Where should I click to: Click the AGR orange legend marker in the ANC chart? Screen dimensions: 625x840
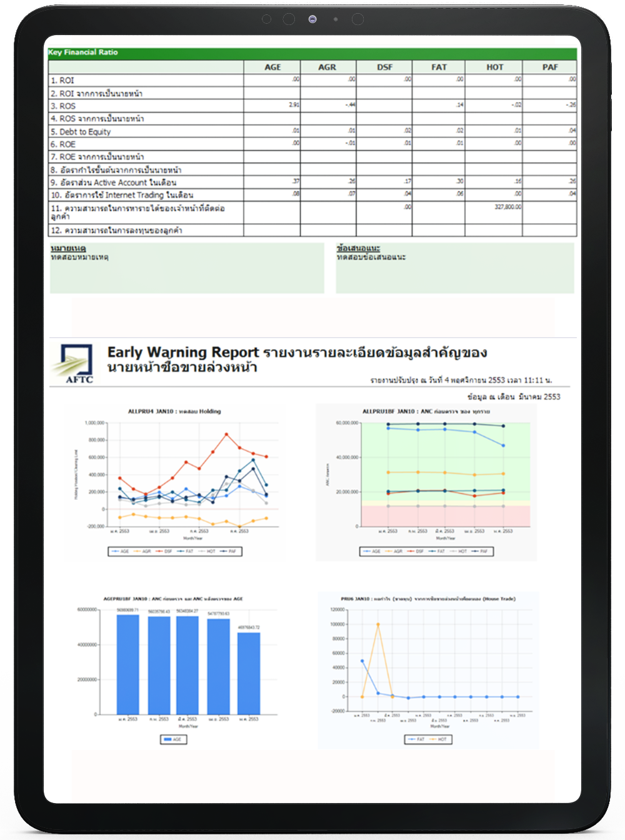pyautogui.click(x=389, y=550)
